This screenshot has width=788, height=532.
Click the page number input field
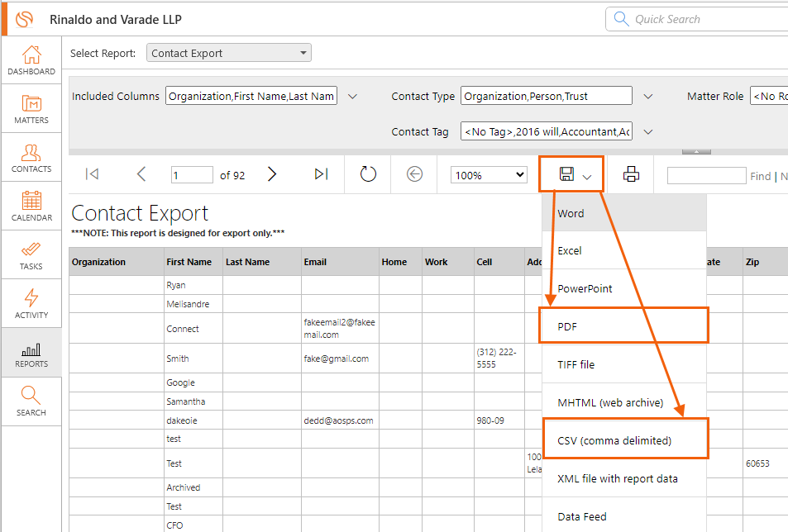[x=192, y=175]
